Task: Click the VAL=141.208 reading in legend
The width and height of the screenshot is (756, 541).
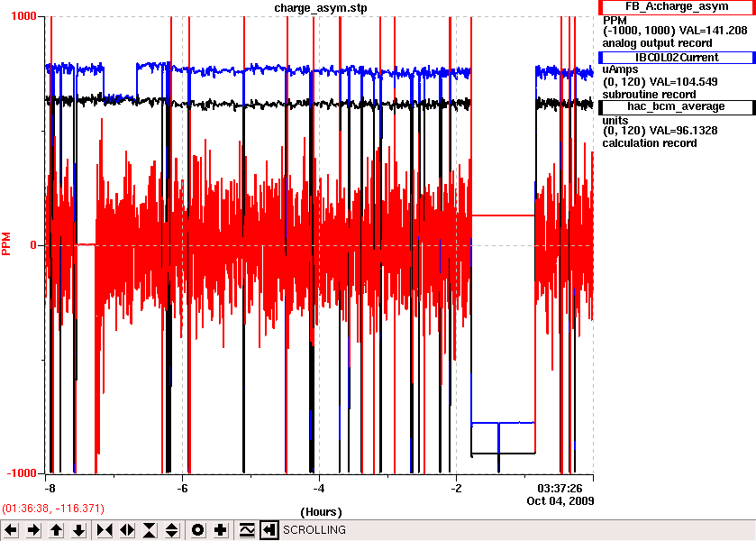Action: click(x=713, y=31)
